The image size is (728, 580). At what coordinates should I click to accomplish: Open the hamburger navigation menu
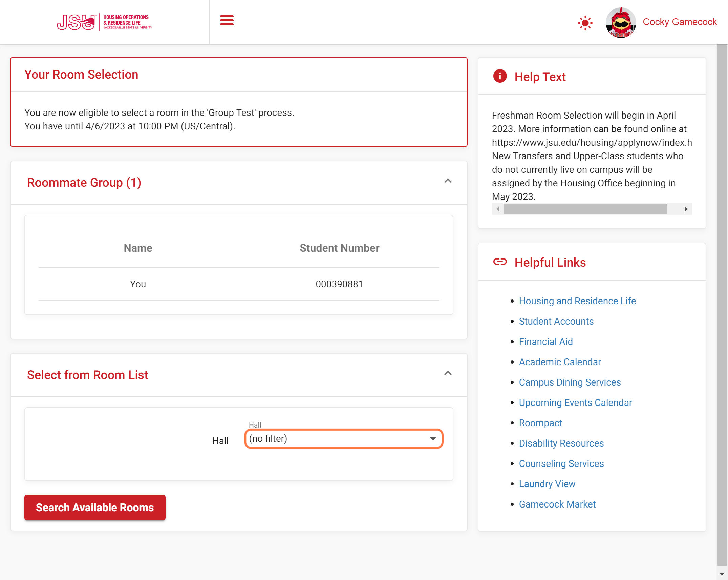[227, 20]
